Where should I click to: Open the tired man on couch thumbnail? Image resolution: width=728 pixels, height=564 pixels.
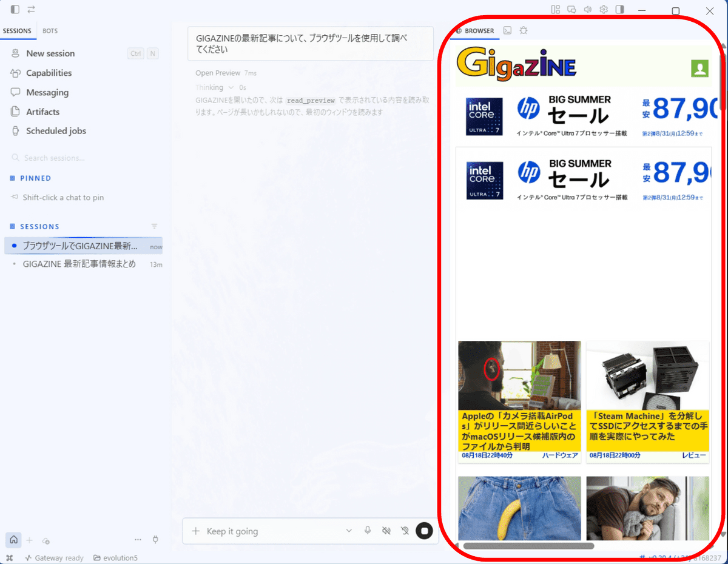click(x=648, y=508)
